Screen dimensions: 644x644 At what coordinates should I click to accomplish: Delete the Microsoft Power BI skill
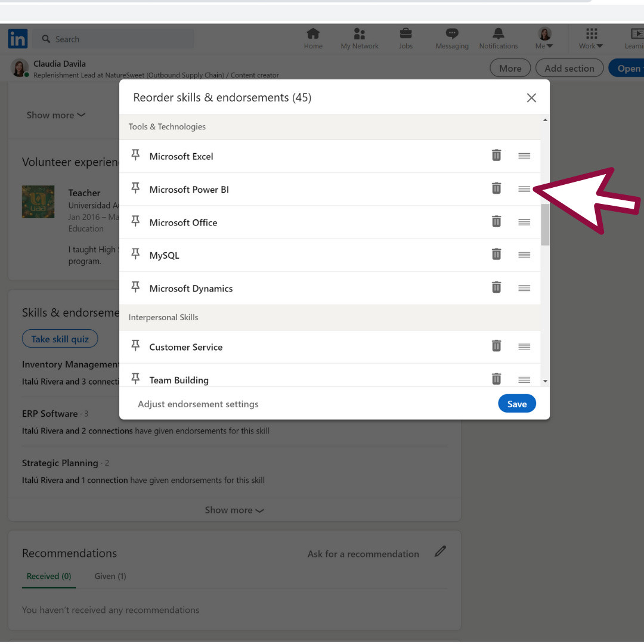(x=496, y=188)
